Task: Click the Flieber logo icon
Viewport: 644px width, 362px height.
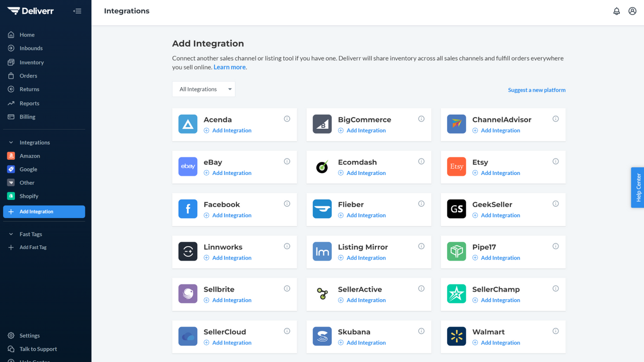Action: coord(322,209)
